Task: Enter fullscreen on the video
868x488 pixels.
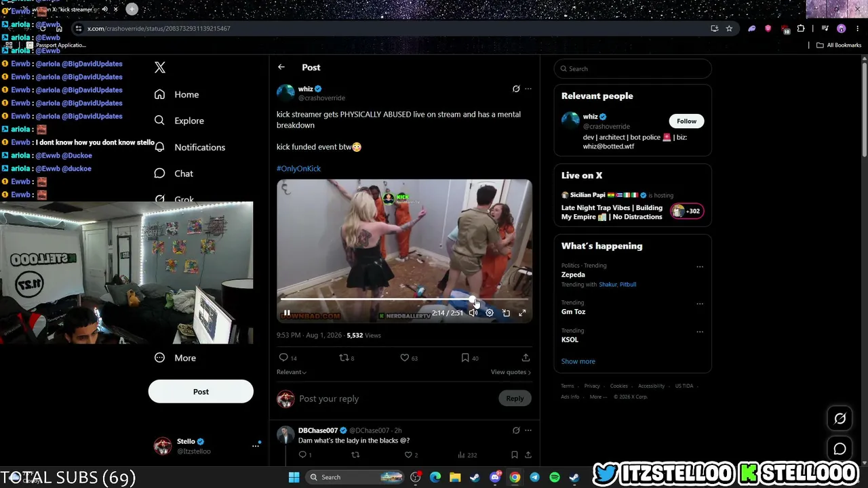Action: coord(522,313)
